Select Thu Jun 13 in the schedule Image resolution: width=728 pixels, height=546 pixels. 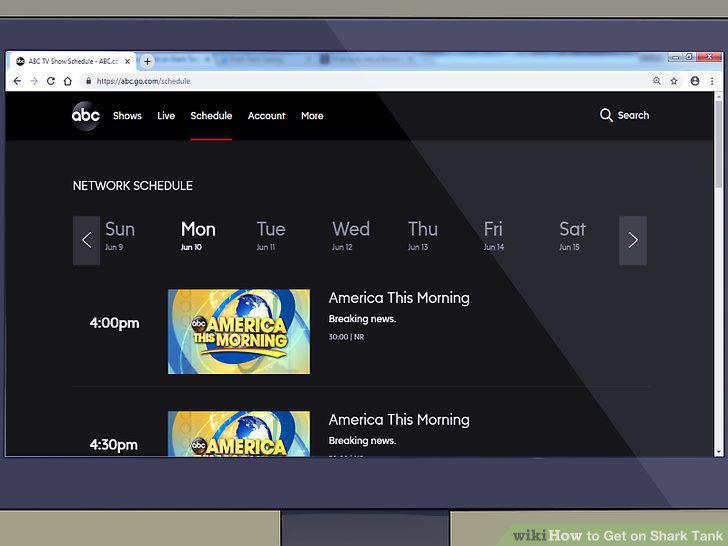422,235
